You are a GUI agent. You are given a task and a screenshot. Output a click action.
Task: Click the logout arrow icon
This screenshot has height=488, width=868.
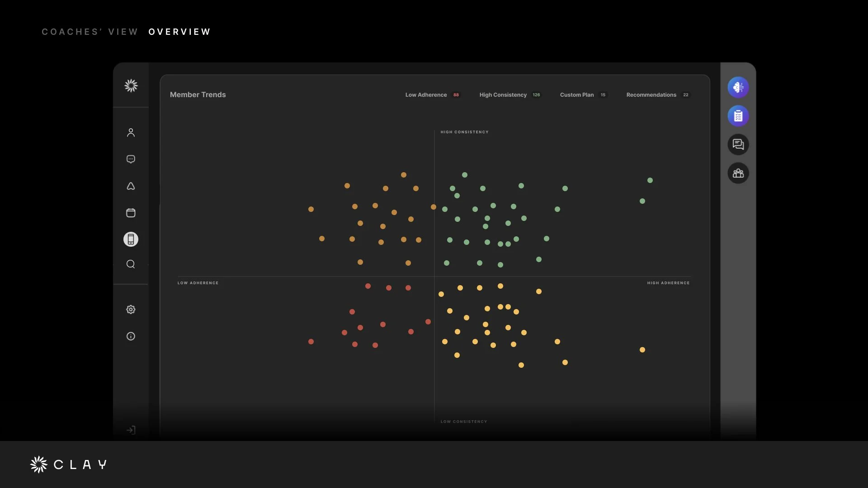(x=131, y=430)
